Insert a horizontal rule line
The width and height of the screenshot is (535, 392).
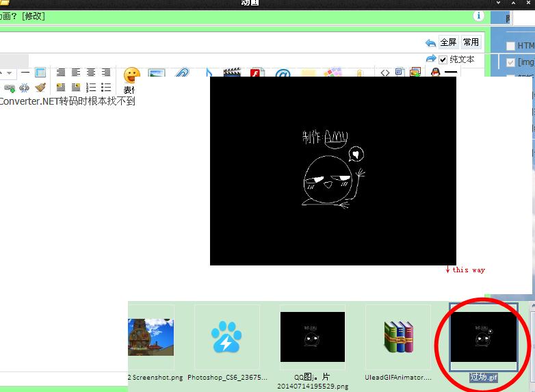(25, 73)
